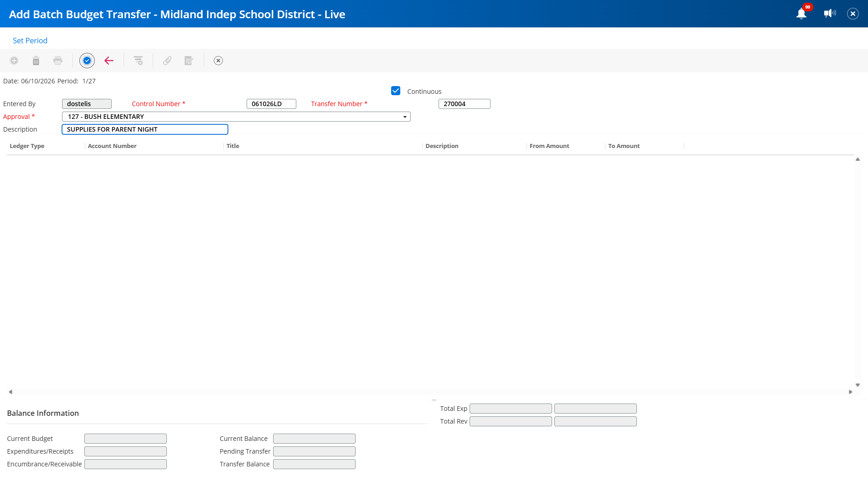
Task: Click the Current Balance field
Action: click(x=314, y=439)
